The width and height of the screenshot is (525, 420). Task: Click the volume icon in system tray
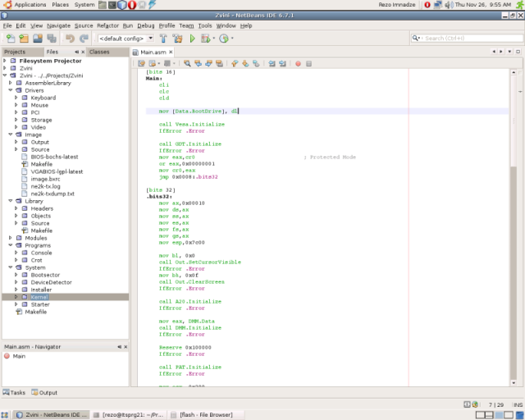tap(449, 5)
